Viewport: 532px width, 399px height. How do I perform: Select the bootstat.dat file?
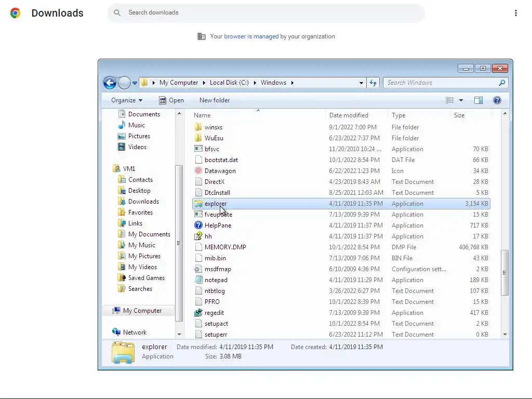221,160
